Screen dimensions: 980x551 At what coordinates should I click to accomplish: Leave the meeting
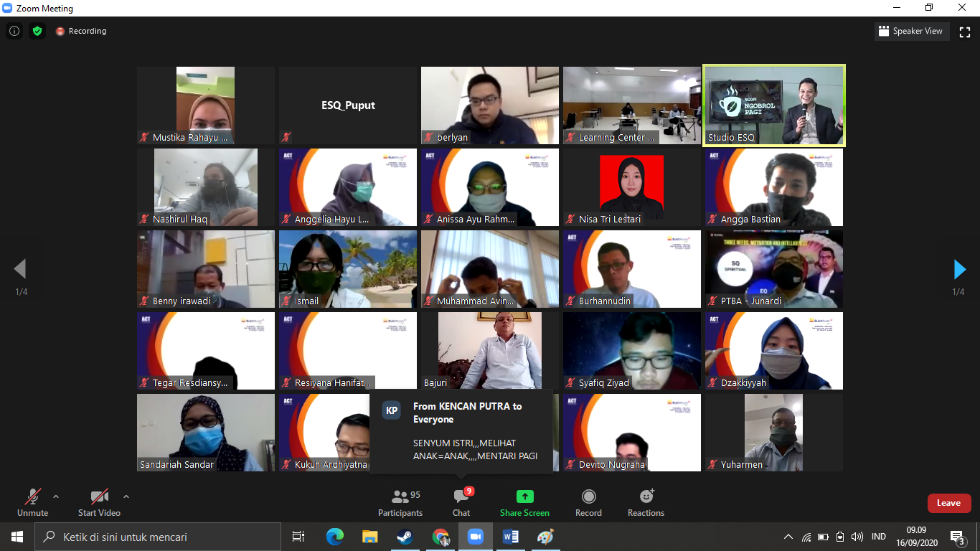[x=948, y=503]
